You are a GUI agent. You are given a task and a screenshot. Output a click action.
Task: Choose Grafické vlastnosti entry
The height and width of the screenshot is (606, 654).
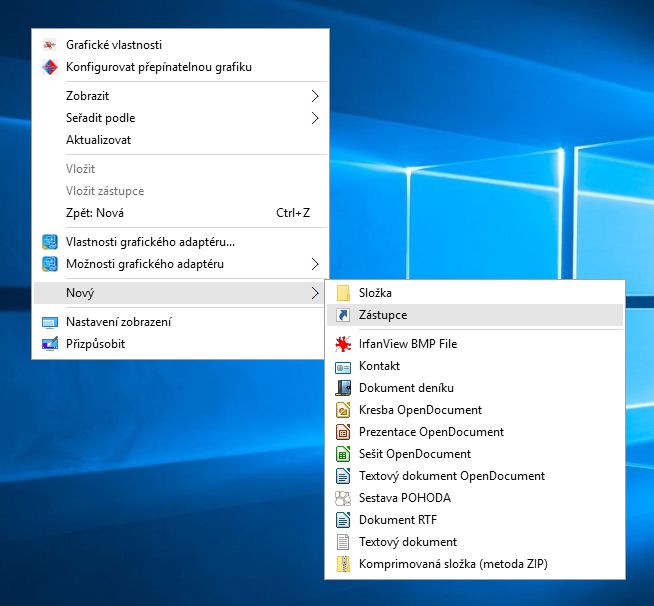coord(180,45)
